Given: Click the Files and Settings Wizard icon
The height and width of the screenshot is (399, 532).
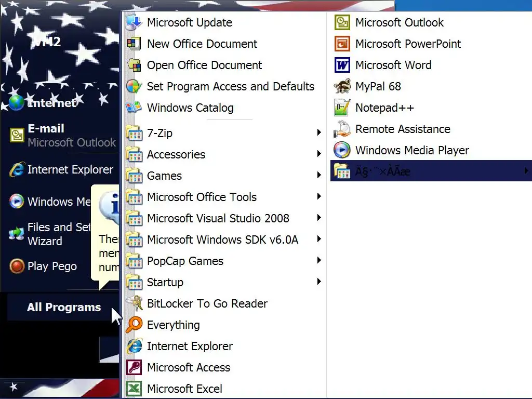Looking at the screenshot, I should point(17,234).
